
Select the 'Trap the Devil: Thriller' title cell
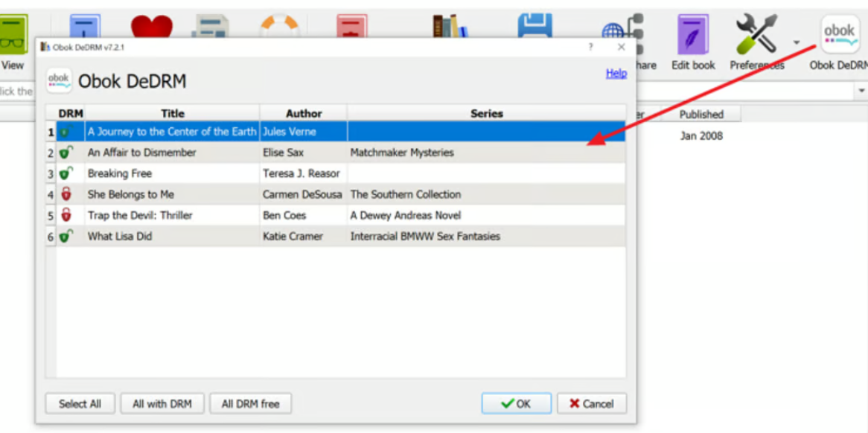click(x=172, y=216)
